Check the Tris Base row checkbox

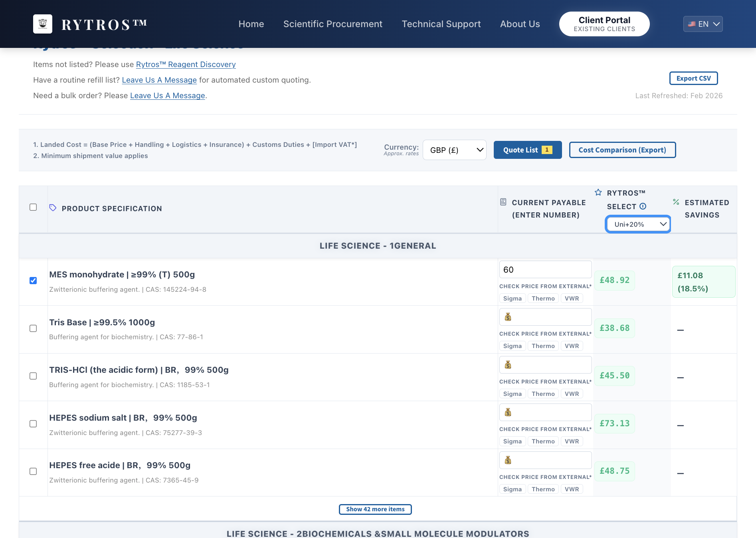(x=33, y=328)
